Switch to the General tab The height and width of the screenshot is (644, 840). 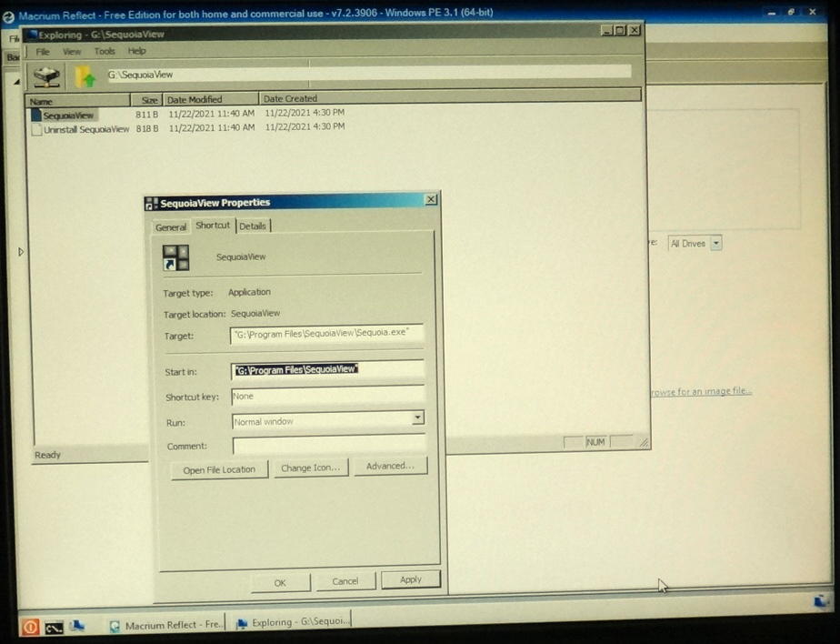click(171, 227)
